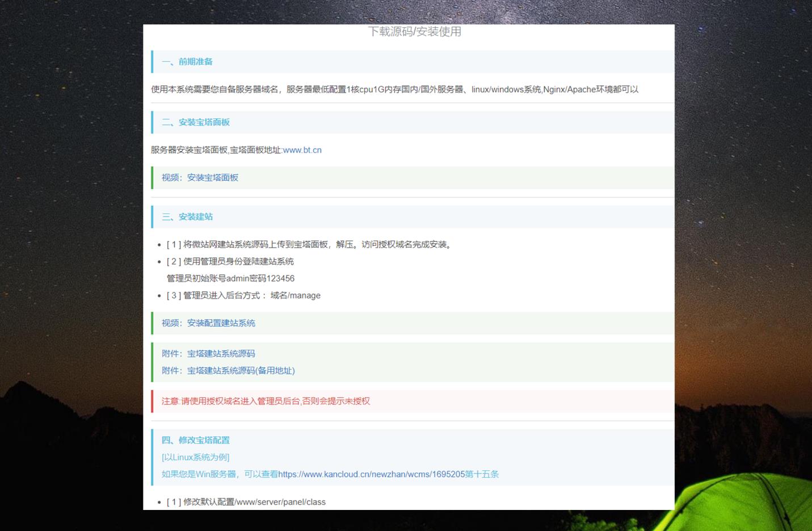Open video link 安装宝塔面板
Screen dimensions: 812x531
[x=213, y=178]
